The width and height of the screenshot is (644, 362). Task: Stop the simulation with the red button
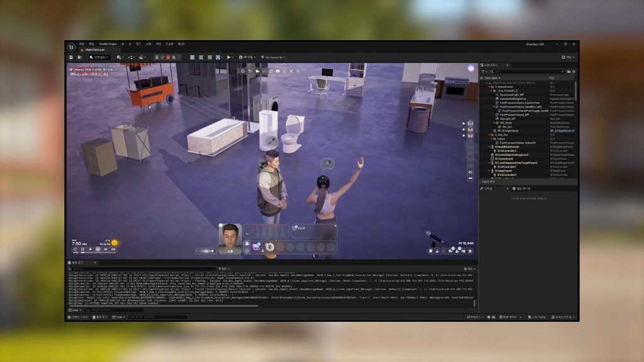pyautogui.click(x=169, y=57)
